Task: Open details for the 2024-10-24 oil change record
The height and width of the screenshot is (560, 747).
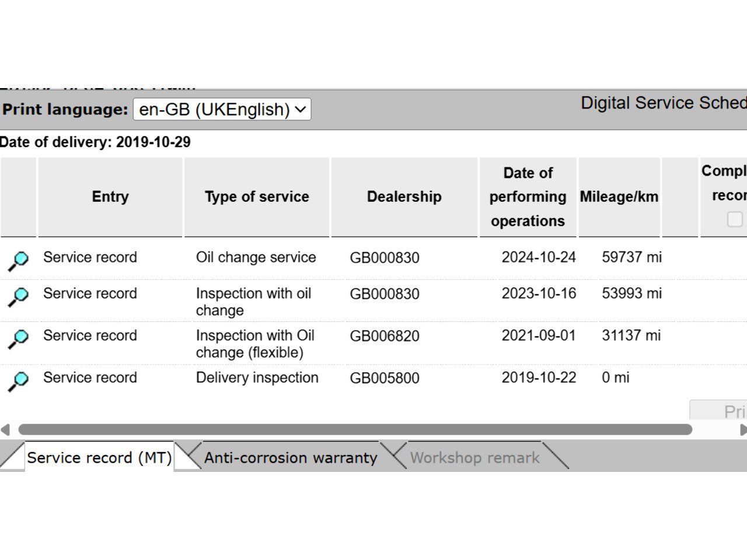Action: click(18, 261)
